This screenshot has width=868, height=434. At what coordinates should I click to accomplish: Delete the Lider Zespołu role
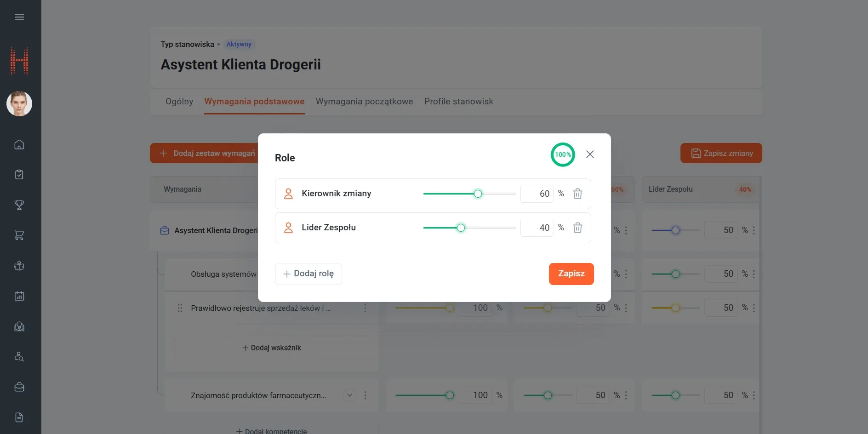577,228
